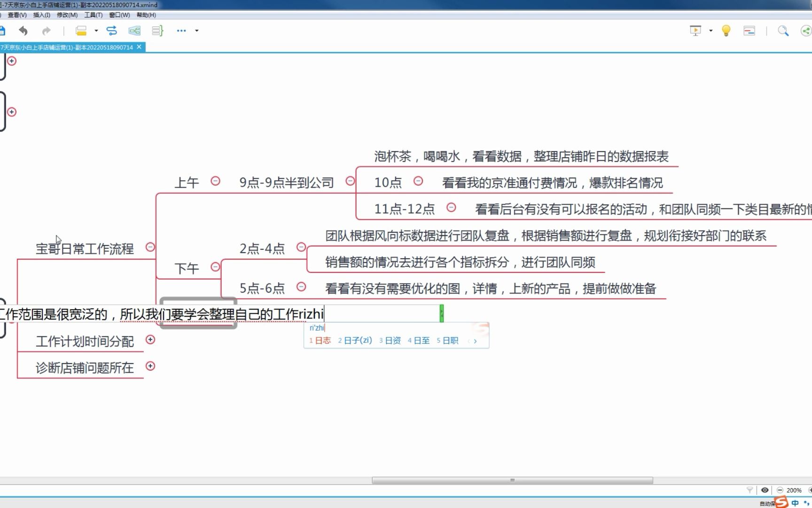Collapse the 宝哥日常工作流程 branch

click(x=150, y=247)
